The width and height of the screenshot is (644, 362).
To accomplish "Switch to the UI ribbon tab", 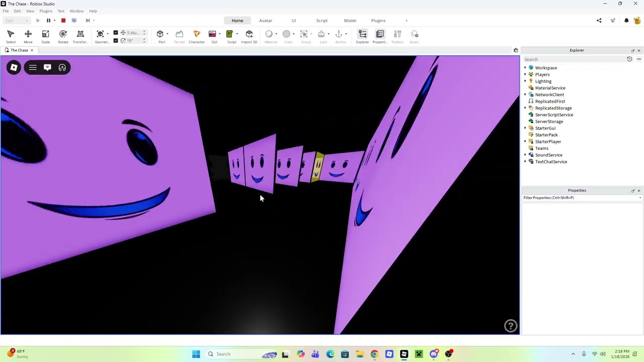I will pos(294,21).
